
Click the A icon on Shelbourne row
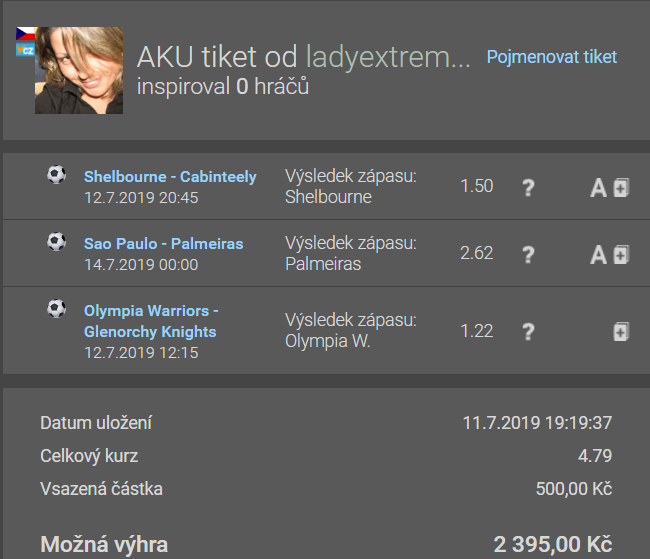[598, 188]
